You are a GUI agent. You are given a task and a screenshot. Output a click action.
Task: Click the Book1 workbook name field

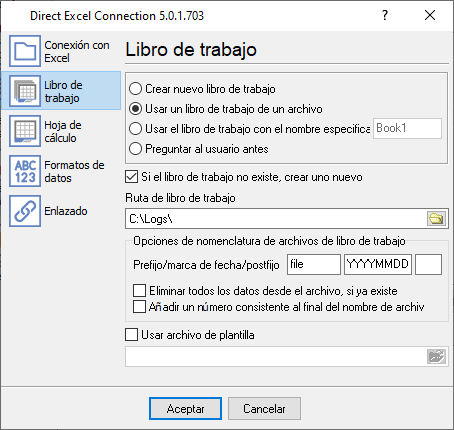tap(407, 128)
